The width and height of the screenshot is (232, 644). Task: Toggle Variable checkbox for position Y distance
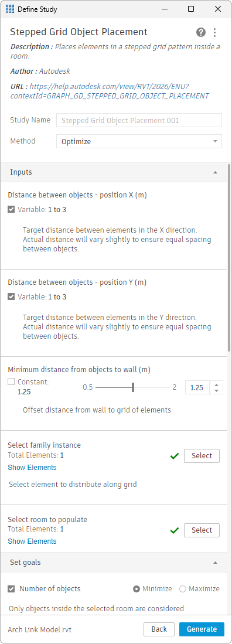11,297
